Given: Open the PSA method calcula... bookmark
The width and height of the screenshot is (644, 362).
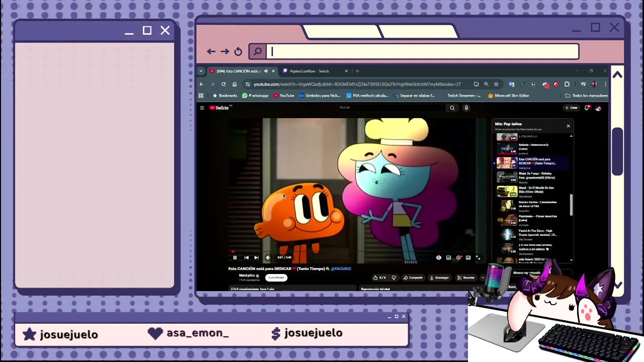Looking at the screenshot, I should [x=367, y=96].
